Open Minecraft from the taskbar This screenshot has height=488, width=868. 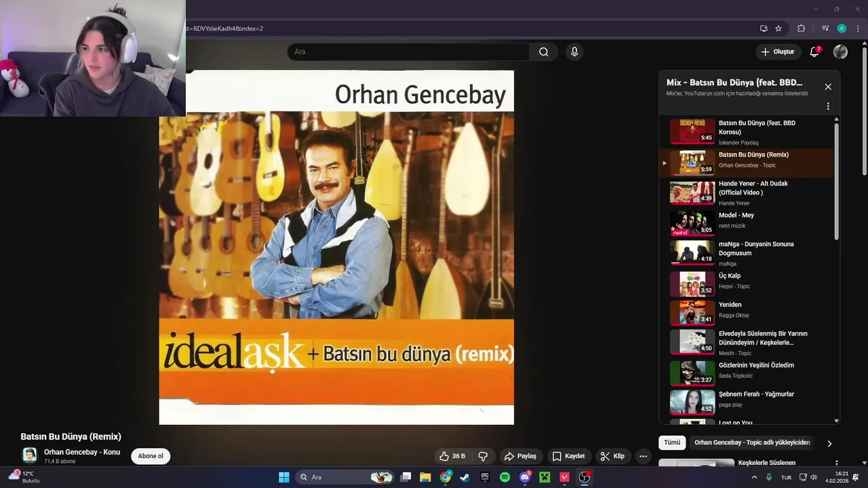point(545,477)
